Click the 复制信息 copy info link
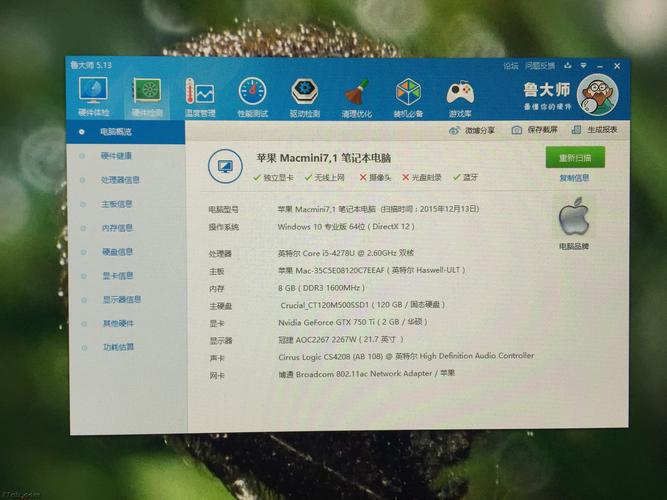Viewport: 667px width, 500px height. [575, 178]
